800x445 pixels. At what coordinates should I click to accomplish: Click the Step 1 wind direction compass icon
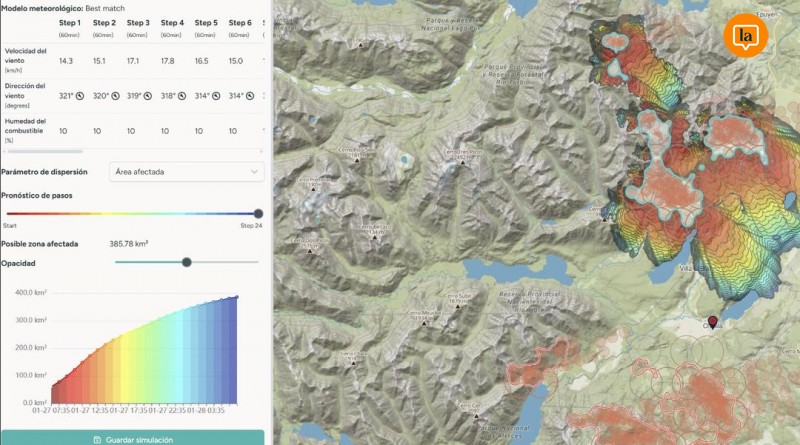click(80, 96)
